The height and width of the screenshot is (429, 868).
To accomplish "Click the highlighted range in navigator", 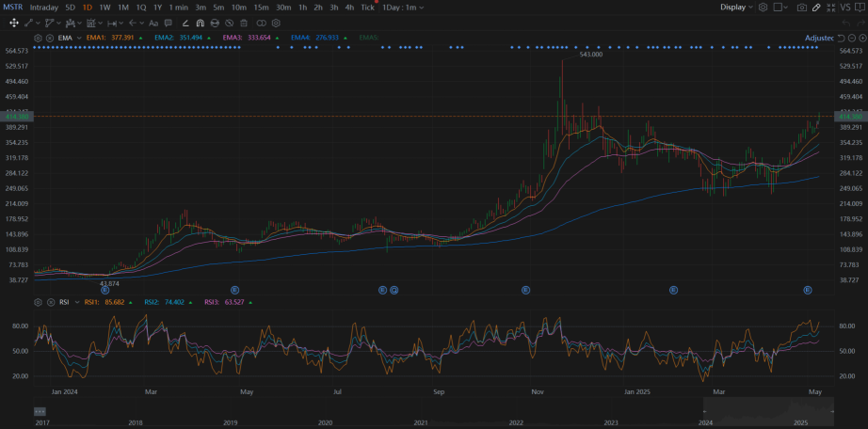I will [x=768, y=411].
